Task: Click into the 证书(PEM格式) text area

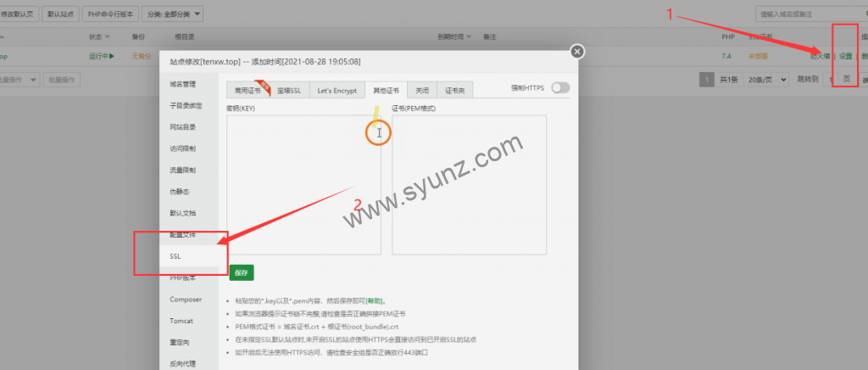Action: click(x=470, y=185)
